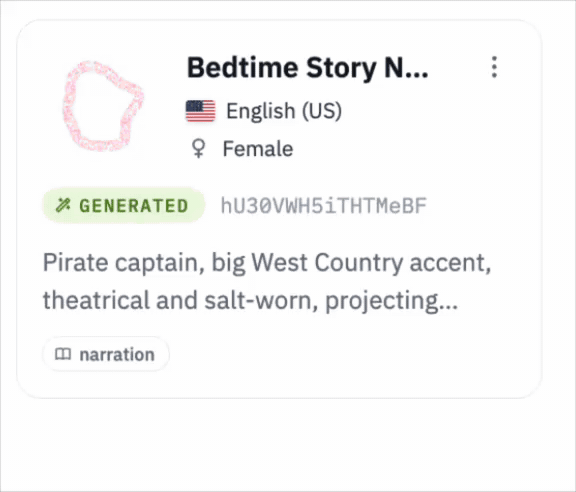Click the magic wand icon in badge
This screenshot has height=492, width=576.
pos(63,205)
